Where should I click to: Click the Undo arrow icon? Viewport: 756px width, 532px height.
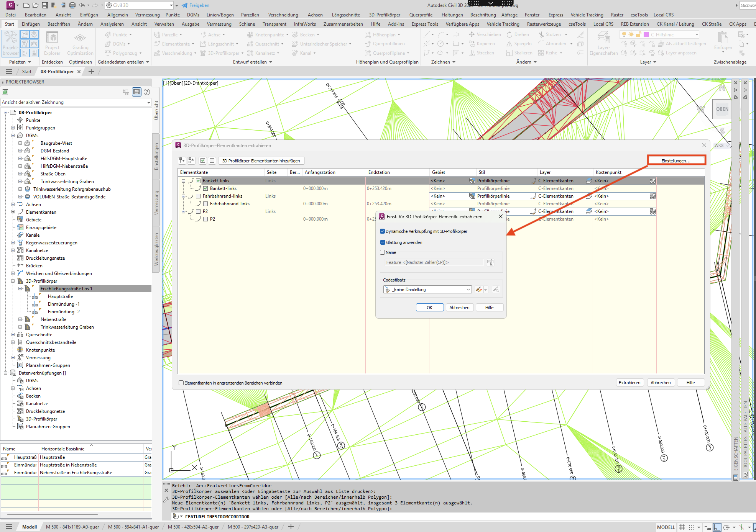(x=82, y=5)
